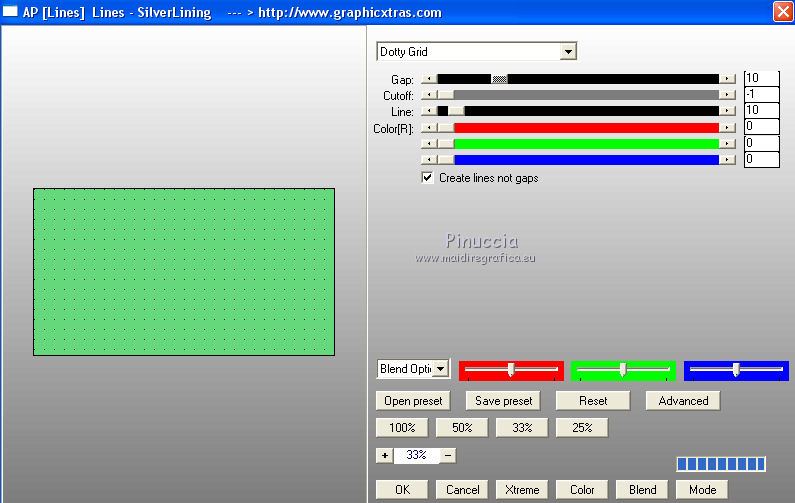Click the Line value field

762,110
